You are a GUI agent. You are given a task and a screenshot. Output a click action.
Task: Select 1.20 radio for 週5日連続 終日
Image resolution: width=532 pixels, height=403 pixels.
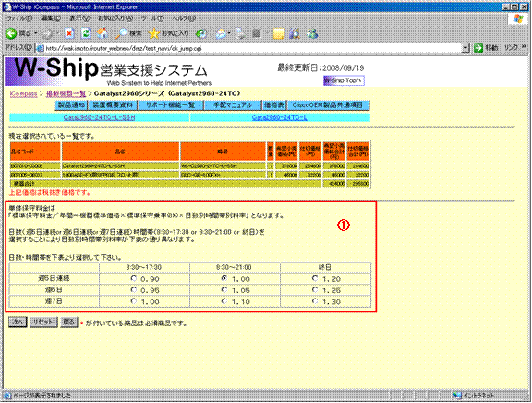coord(315,278)
